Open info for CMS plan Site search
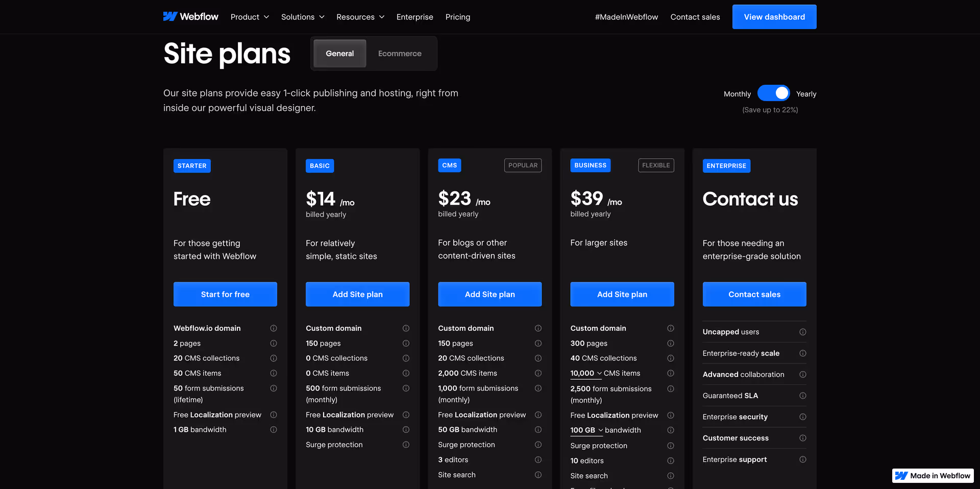Image resolution: width=980 pixels, height=489 pixels. pyautogui.click(x=538, y=475)
